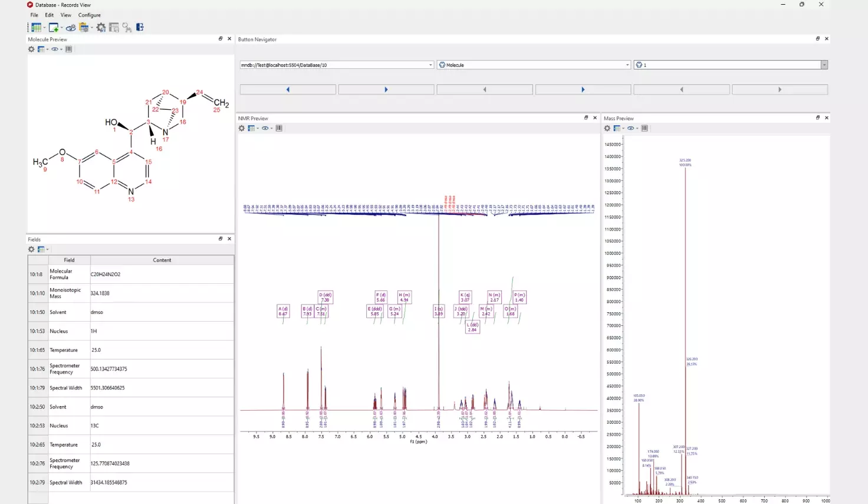The height and width of the screenshot is (504, 868).
Task: Click the first previous-arrow navigator button
Action: coord(288,90)
